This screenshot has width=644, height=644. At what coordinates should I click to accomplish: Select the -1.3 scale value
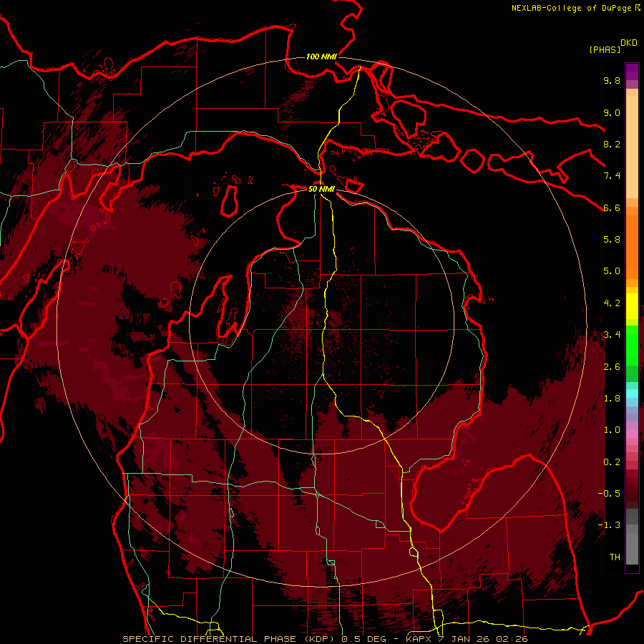(x=609, y=525)
